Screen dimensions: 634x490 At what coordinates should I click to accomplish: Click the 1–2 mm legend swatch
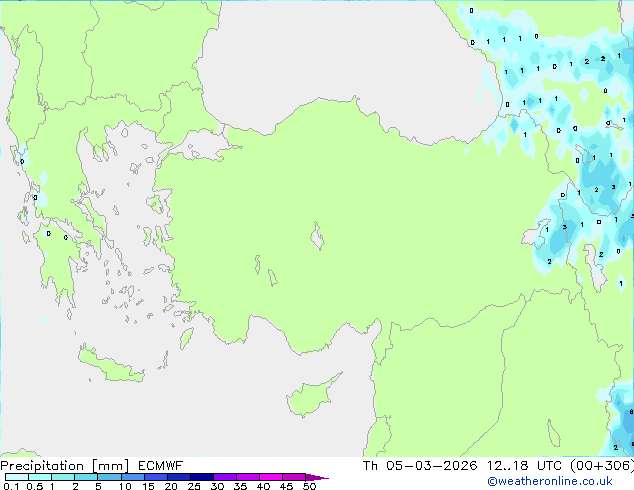coord(63,477)
